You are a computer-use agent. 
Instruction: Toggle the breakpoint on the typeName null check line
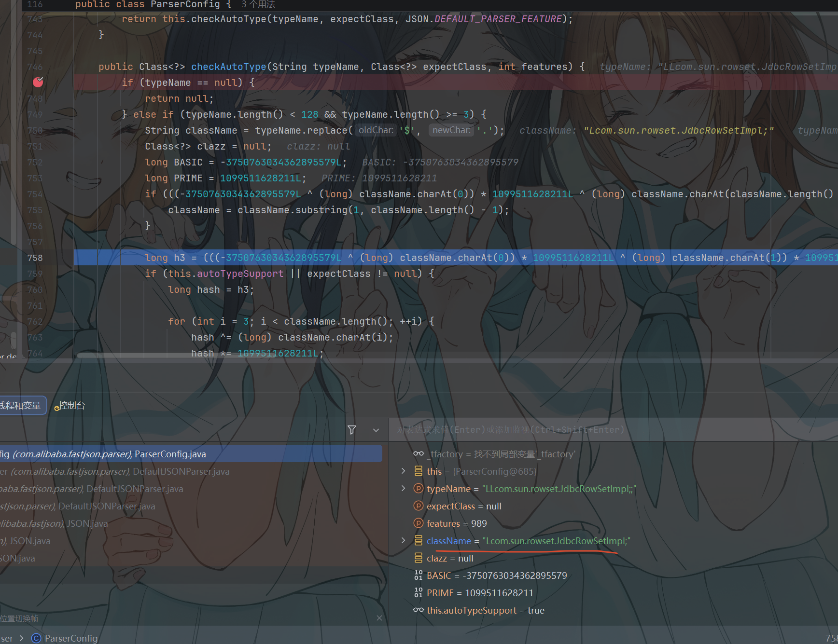click(38, 82)
